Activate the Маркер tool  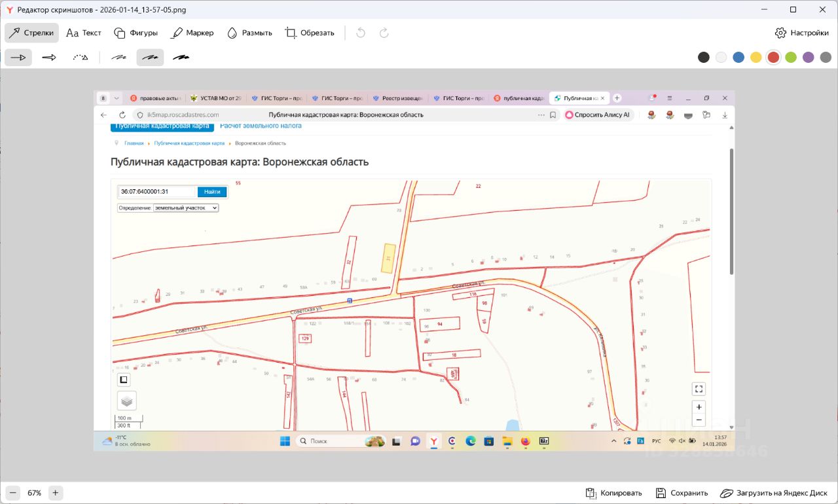(x=192, y=33)
